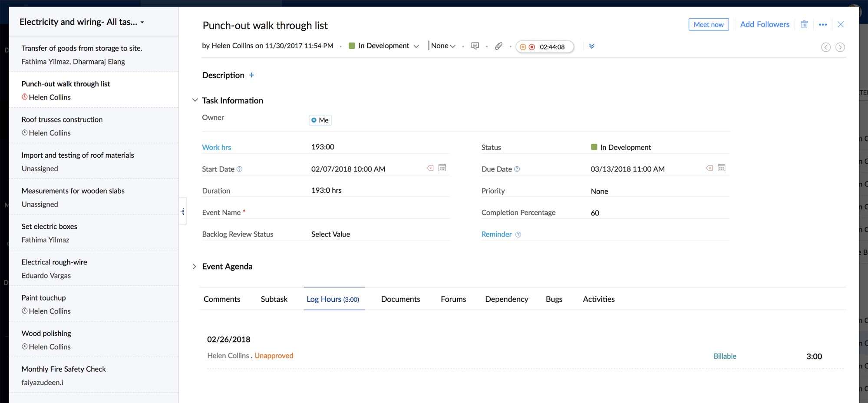Open the Bugs tab
868x403 pixels.
click(554, 299)
